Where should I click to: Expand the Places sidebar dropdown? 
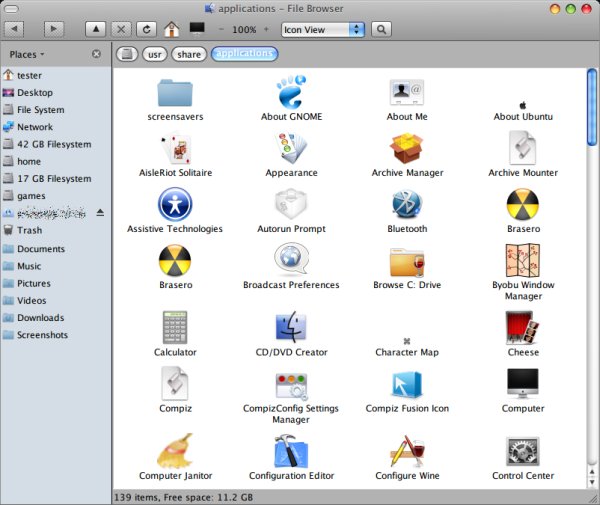[32, 54]
